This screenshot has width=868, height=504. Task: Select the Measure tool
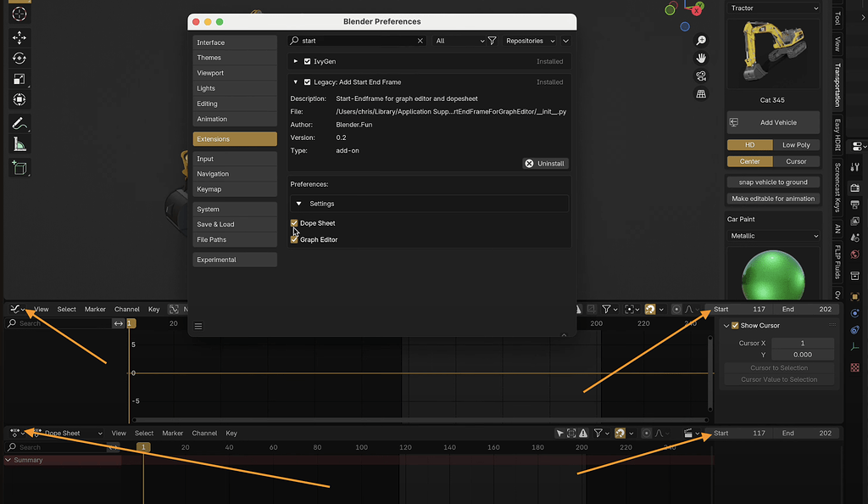[x=19, y=144]
